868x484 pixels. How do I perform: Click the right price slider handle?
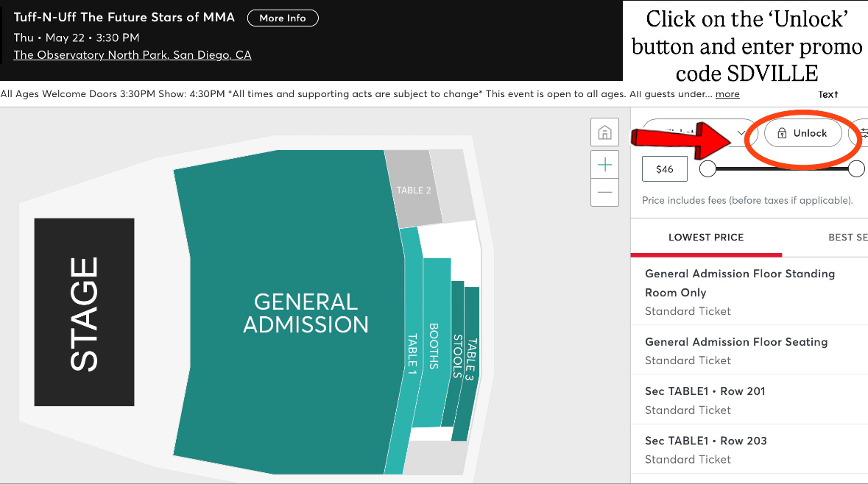click(855, 168)
